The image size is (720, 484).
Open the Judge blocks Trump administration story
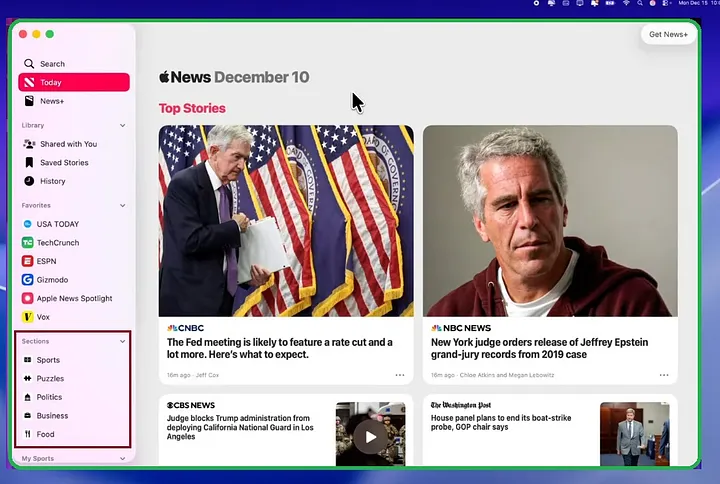click(x=240, y=427)
